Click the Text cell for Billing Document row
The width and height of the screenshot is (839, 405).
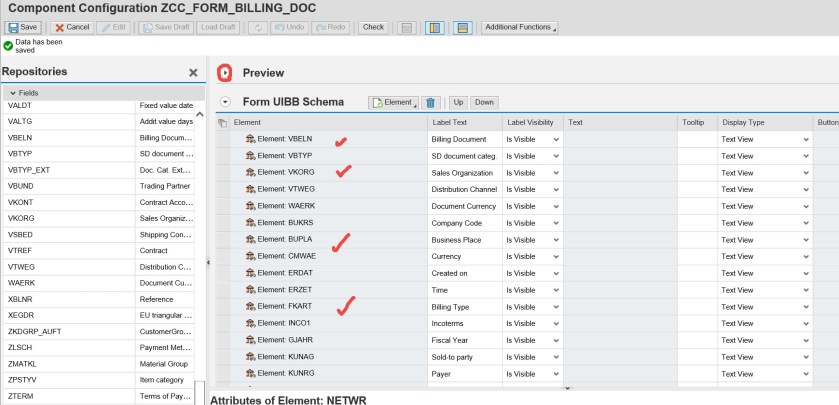pos(620,140)
